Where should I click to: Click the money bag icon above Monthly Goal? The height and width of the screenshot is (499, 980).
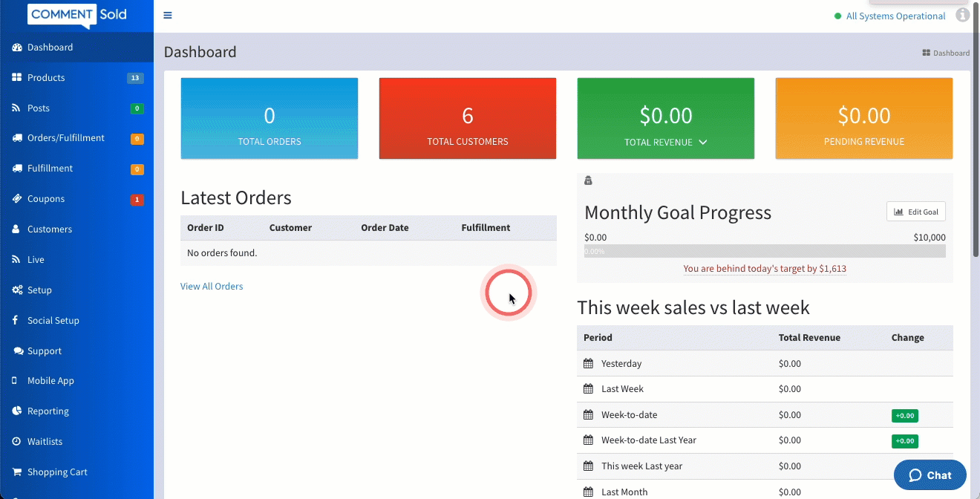click(x=589, y=180)
